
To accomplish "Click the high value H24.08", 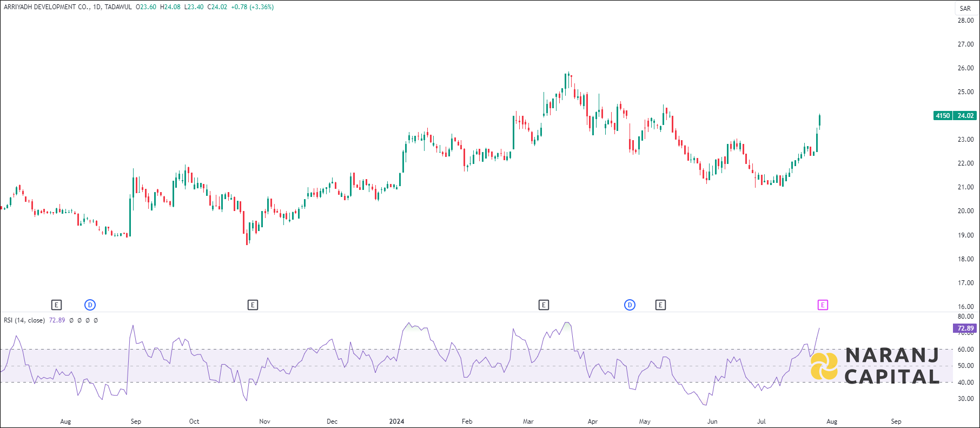I will pyautogui.click(x=170, y=7).
